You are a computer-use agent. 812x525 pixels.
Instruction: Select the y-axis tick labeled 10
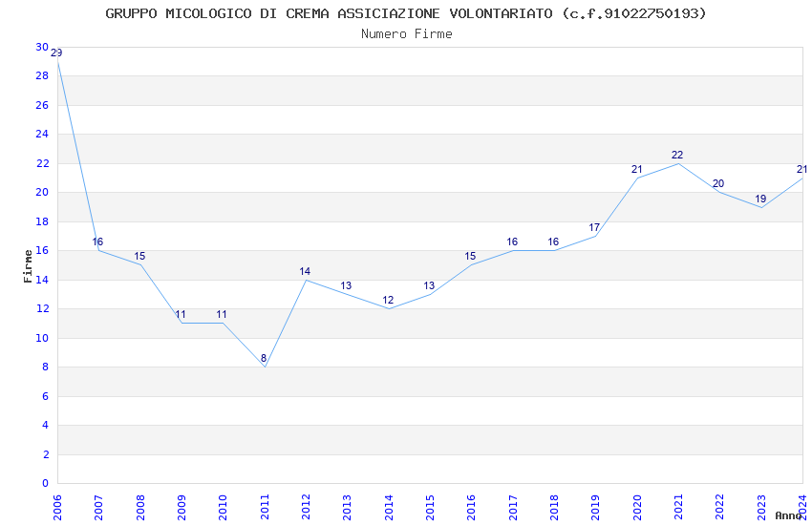point(42,338)
